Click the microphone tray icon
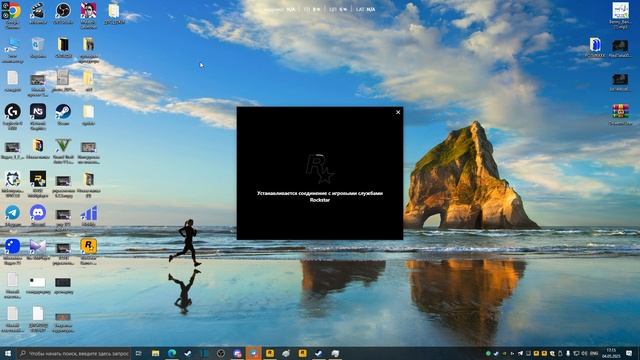This screenshot has height=360, width=640. (568, 353)
